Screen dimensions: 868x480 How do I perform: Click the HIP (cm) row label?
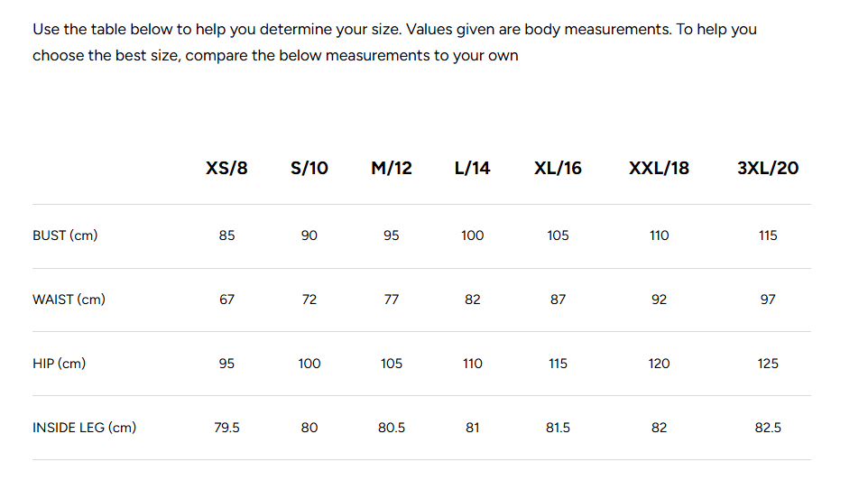click(x=60, y=364)
